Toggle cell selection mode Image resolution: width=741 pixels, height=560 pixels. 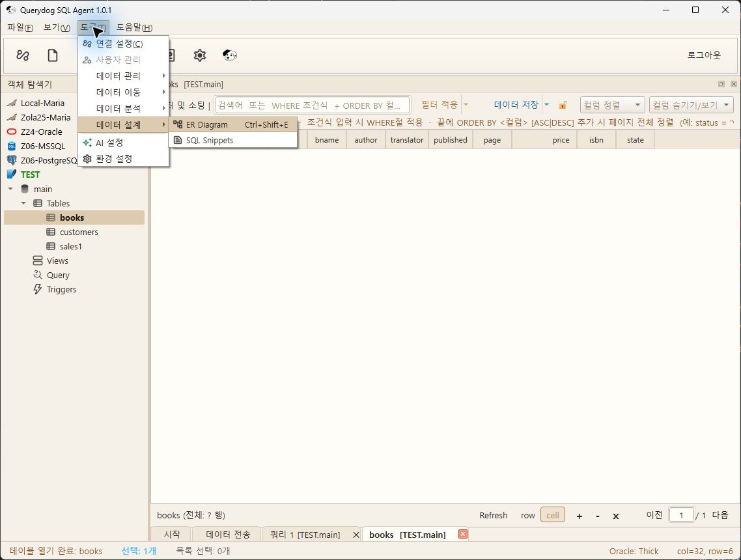552,515
